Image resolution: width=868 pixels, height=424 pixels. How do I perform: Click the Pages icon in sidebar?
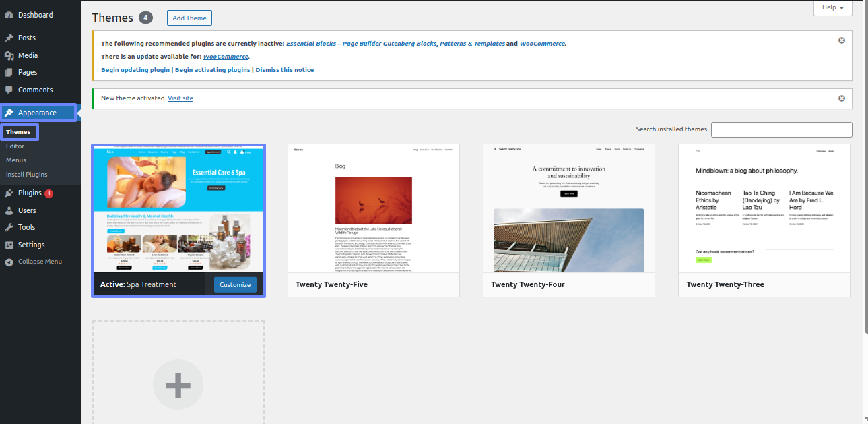pos(9,72)
